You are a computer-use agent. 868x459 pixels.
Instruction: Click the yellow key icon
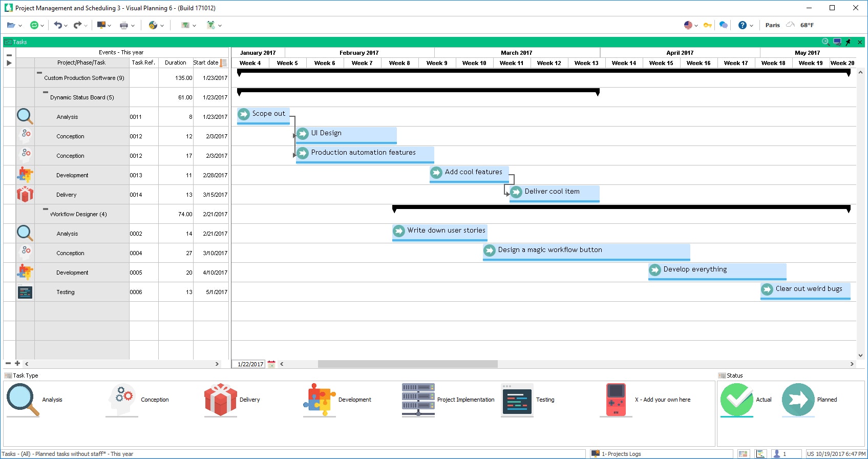[x=707, y=25]
